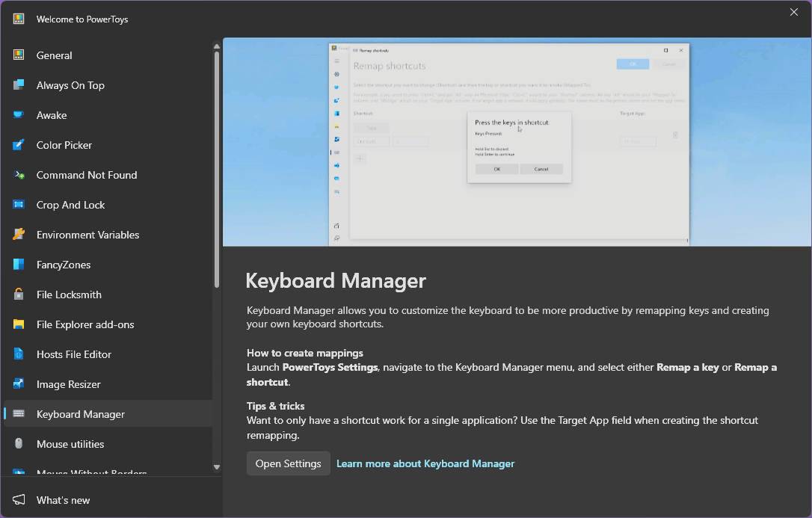Select the Always On Top pin icon
Screen dimensions: 812x518
(22, 84)
